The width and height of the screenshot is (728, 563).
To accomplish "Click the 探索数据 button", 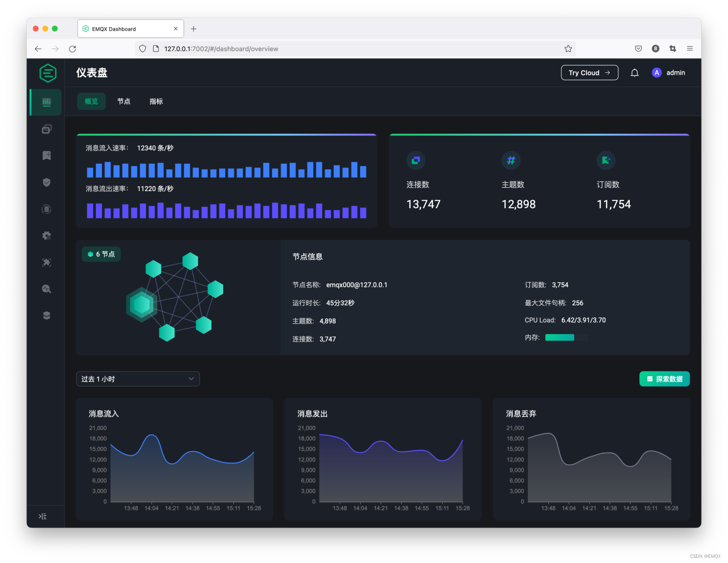I will [664, 378].
